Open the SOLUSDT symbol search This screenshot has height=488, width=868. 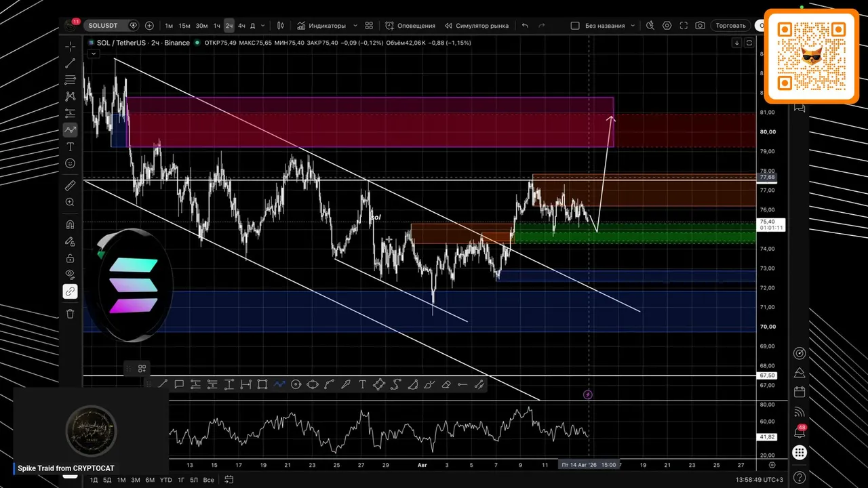tap(104, 26)
